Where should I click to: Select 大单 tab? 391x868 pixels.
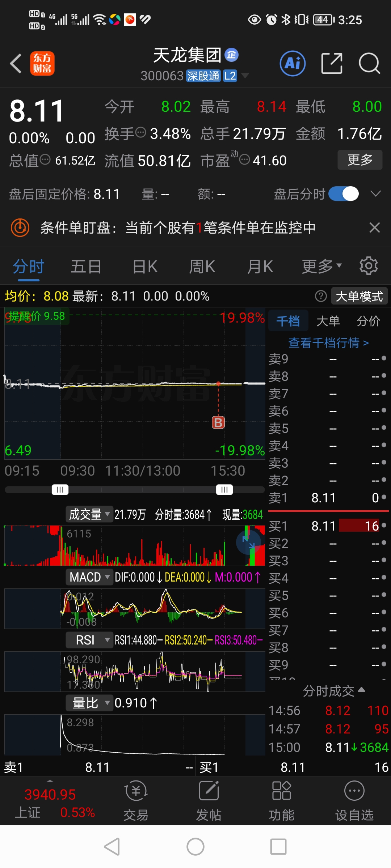328,320
